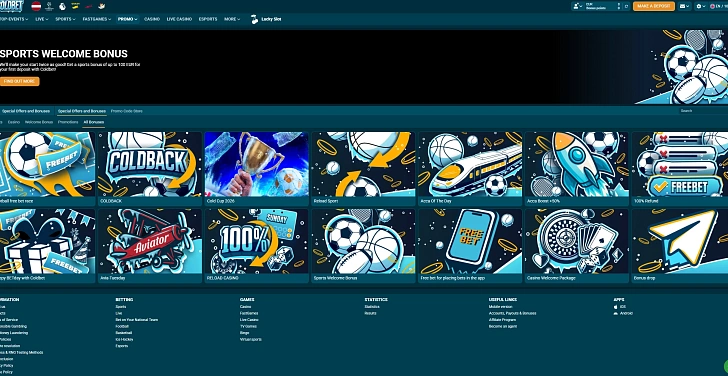Open the Premier League lion icon

(x=62, y=6)
